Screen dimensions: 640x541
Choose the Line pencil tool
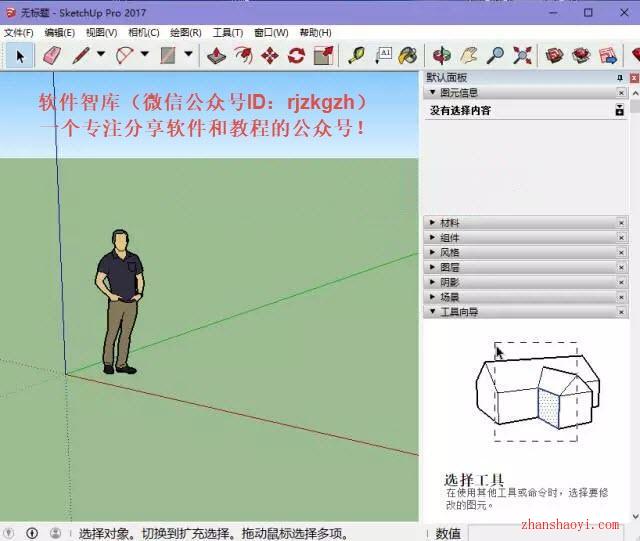(x=81, y=56)
